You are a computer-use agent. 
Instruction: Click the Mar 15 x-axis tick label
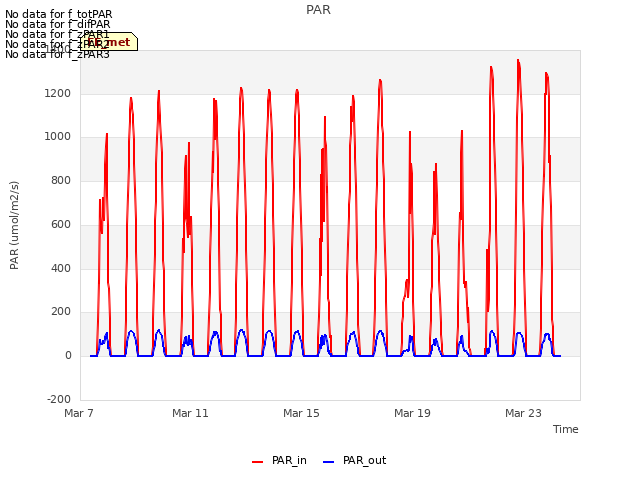coord(301,413)
